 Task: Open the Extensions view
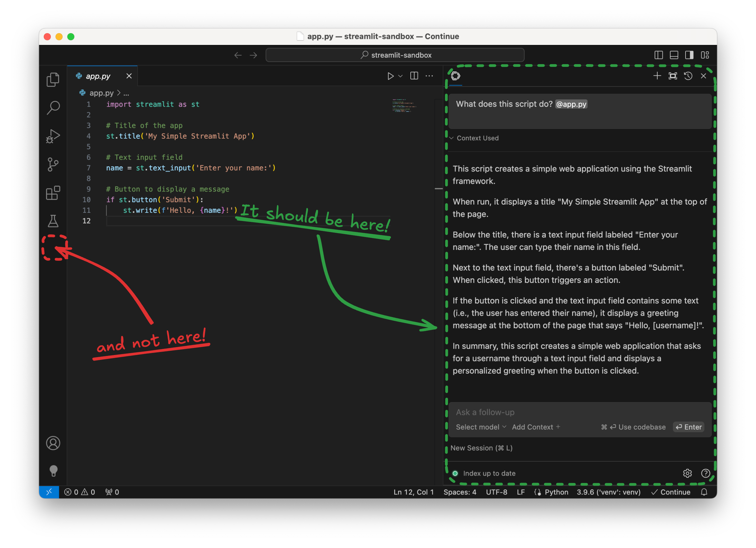53,193
